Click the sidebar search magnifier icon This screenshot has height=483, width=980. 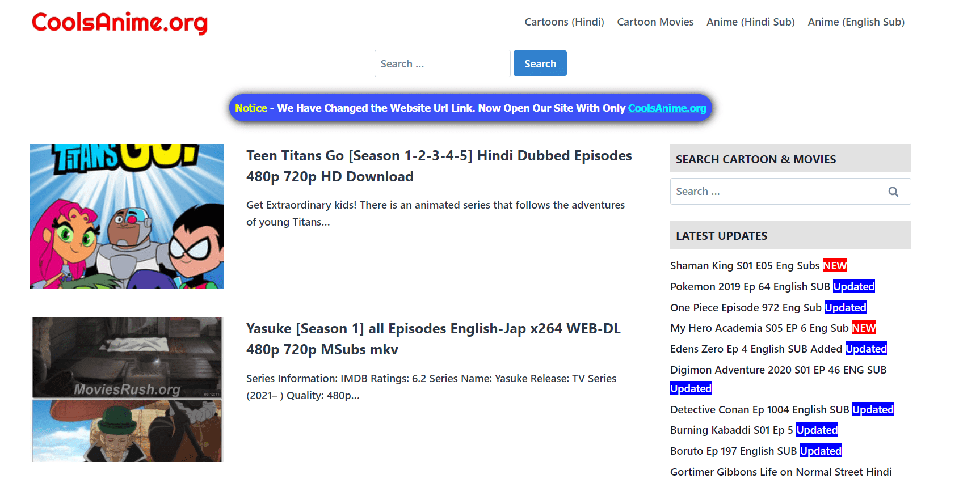pyautogui.click(x=893, y=192)
